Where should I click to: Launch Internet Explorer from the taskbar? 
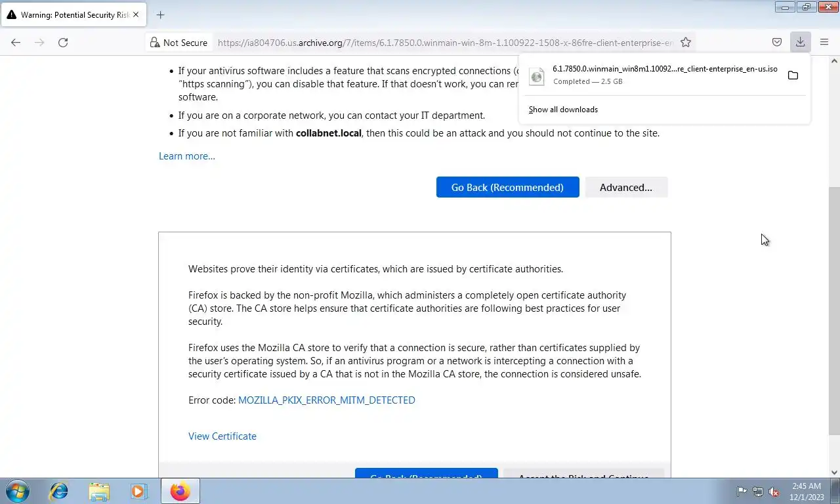click(x=59, y=491)
